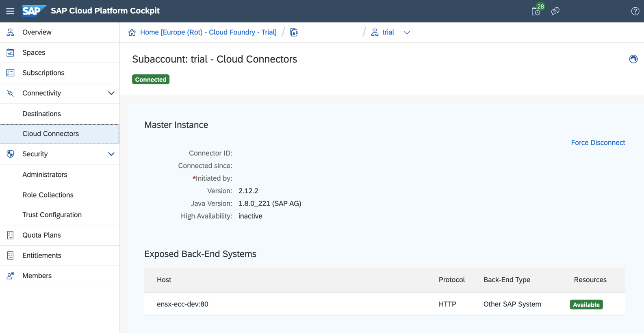This screenshot has width=644, height=333.
Task: Click the Quota Plans sidebar icon
Action: (x=10, y=235)
